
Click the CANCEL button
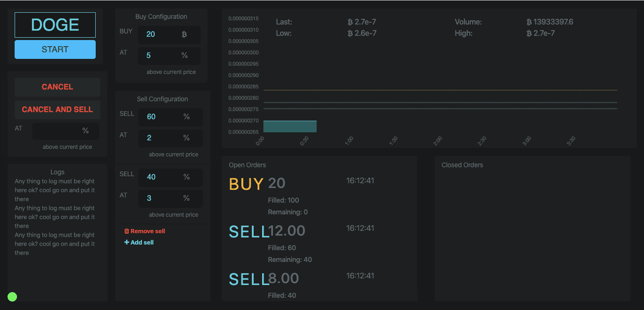coord(58,87)
